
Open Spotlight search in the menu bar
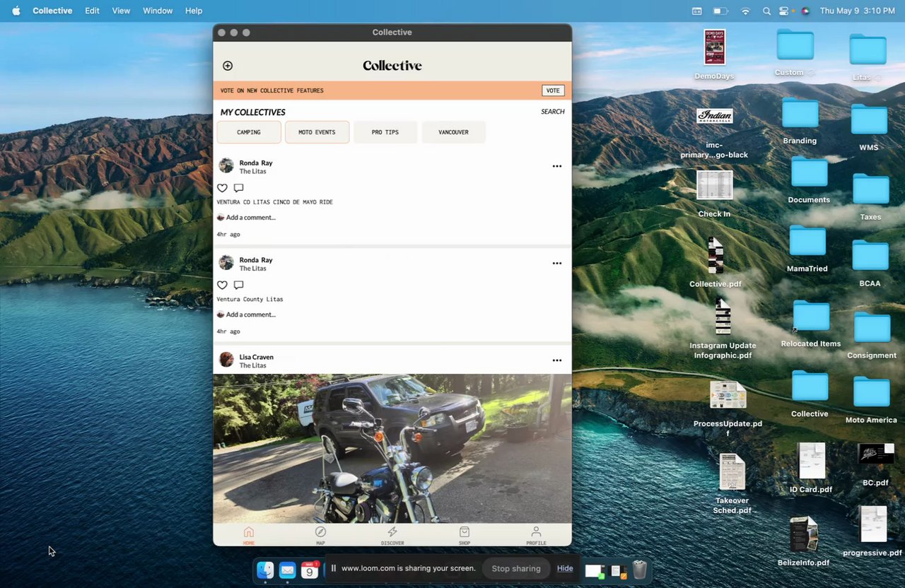767,11
